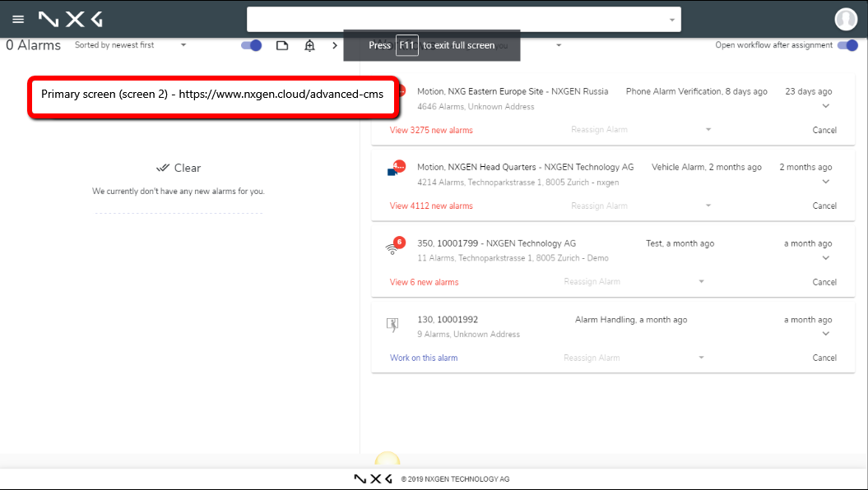
Task: Select the 130, 10001992 card title
Action: pyautogui.click(x=448, y=320)
